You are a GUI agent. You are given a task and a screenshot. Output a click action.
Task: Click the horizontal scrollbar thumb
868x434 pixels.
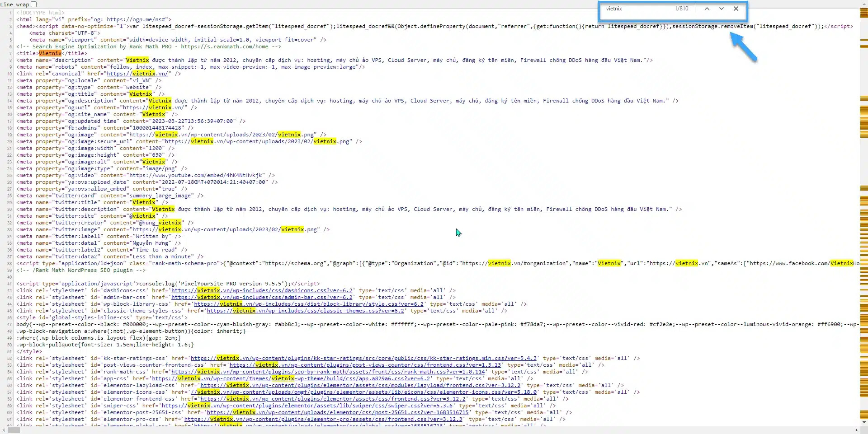[14, 430]
